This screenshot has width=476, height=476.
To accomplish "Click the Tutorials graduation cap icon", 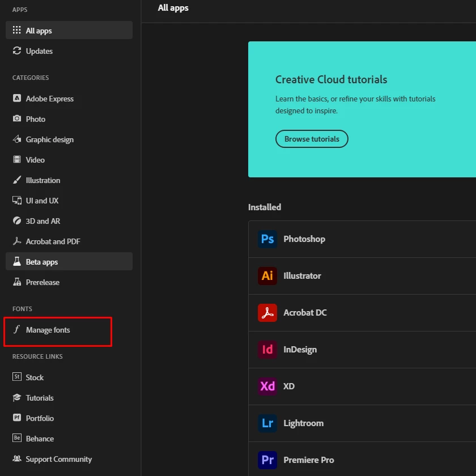I will click(x=17, y=397).
